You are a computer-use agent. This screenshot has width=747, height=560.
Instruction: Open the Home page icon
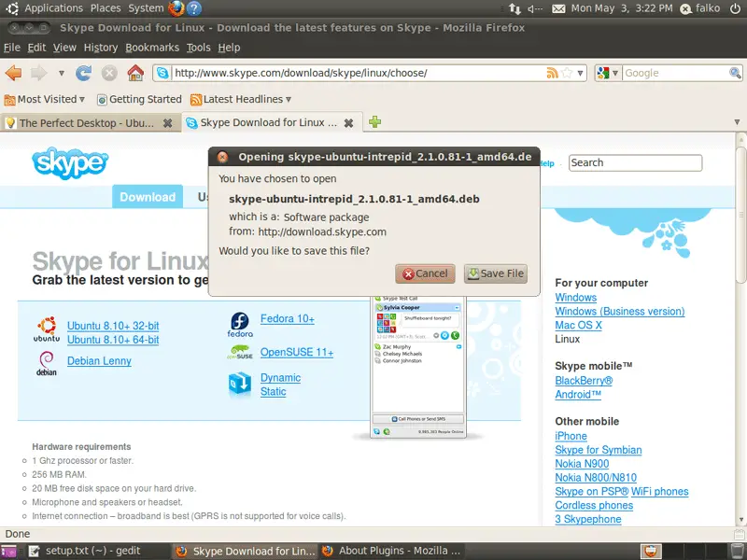pos(135,73)
